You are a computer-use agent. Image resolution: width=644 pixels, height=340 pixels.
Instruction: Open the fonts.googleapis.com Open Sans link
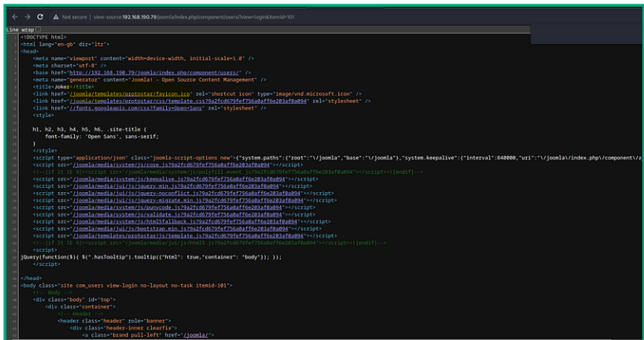click(x=135, y=108)
